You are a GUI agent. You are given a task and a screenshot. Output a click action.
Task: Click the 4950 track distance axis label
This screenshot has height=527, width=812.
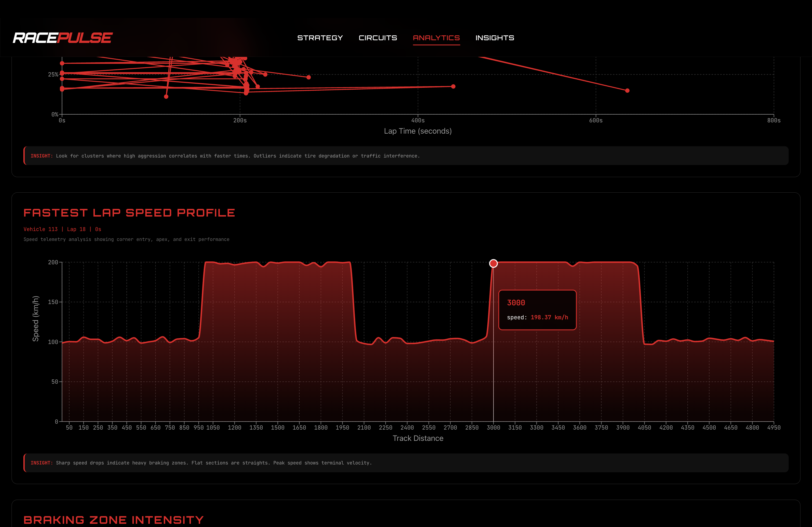773,427
